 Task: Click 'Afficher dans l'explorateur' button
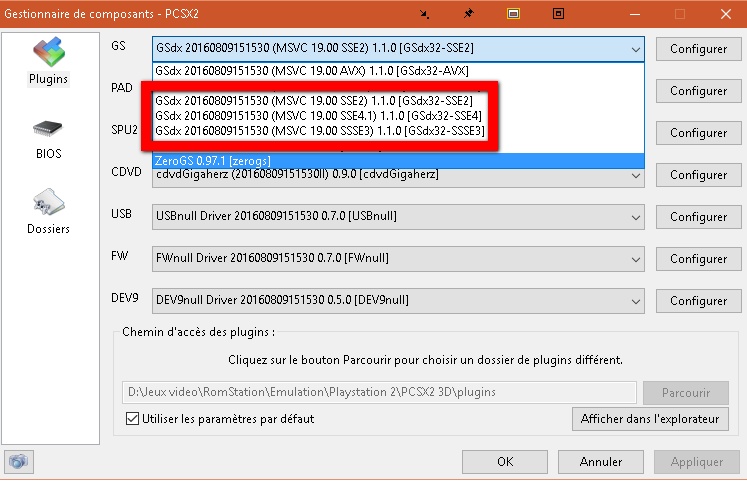[x=650, y=419]
